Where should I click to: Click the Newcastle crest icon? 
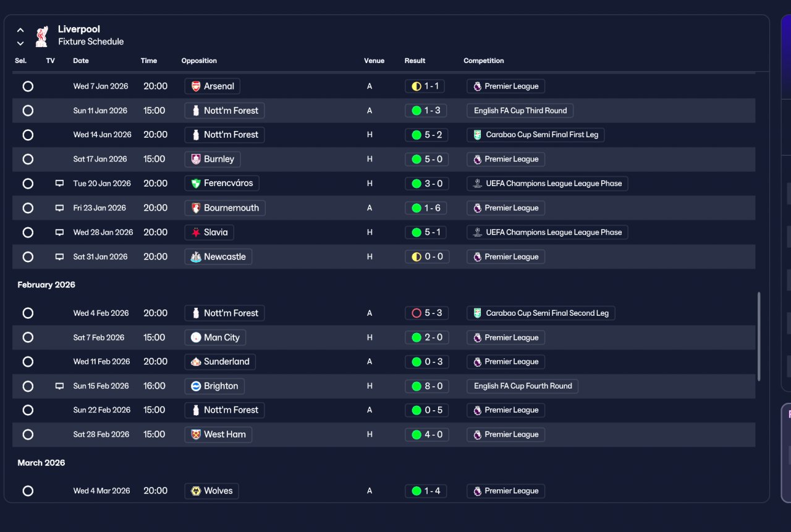(x=196, y=257)
